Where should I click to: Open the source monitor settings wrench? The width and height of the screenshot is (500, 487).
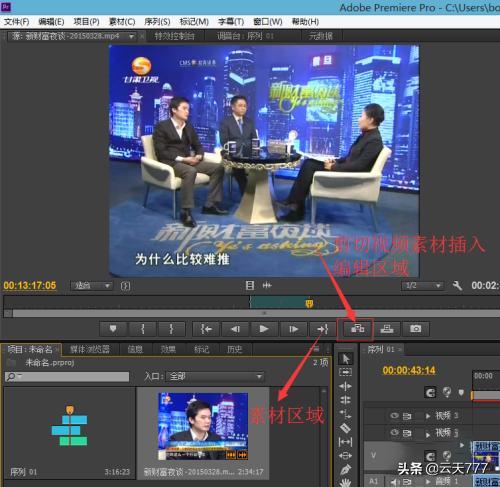[457, 286]
